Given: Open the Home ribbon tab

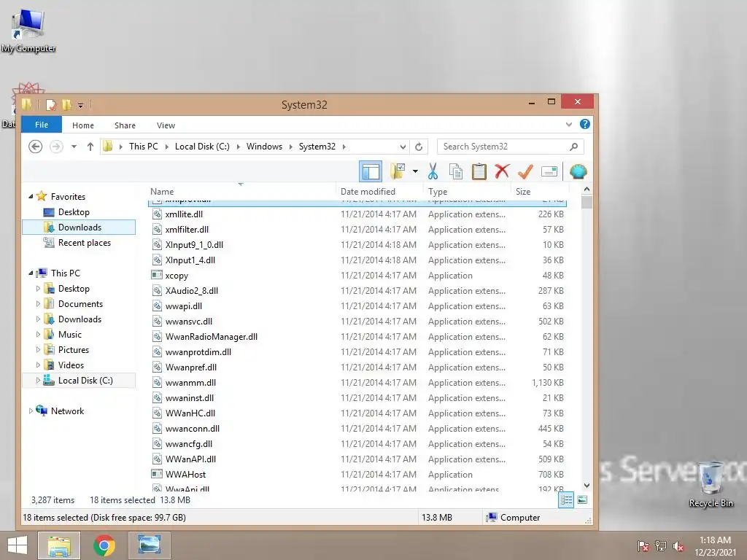Looking at the screenshot, I should (x=83, y=125).
